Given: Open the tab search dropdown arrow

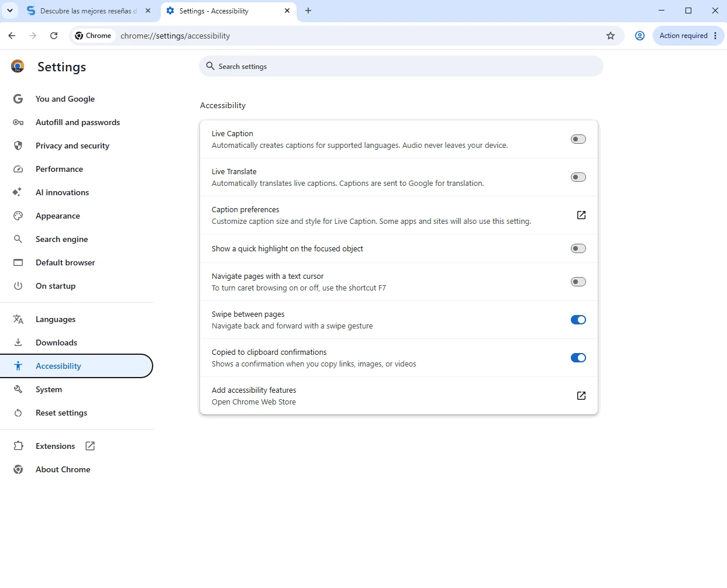Looking at the screenshot, I should (10, 11).
